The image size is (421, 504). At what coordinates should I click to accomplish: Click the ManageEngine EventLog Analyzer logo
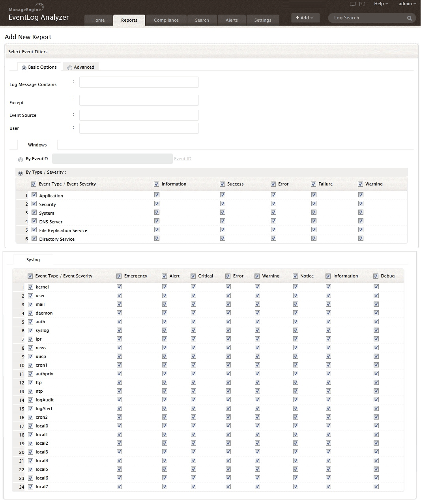38,13
